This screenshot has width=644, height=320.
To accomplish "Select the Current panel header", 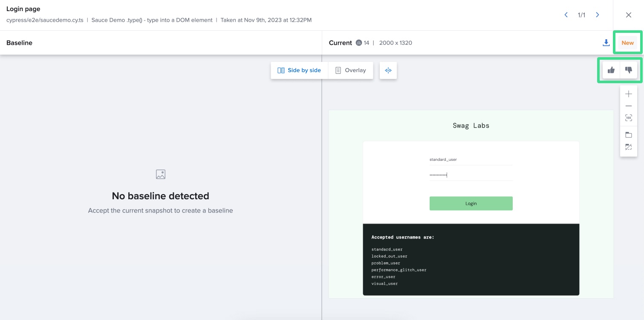I will coord(340,43).
